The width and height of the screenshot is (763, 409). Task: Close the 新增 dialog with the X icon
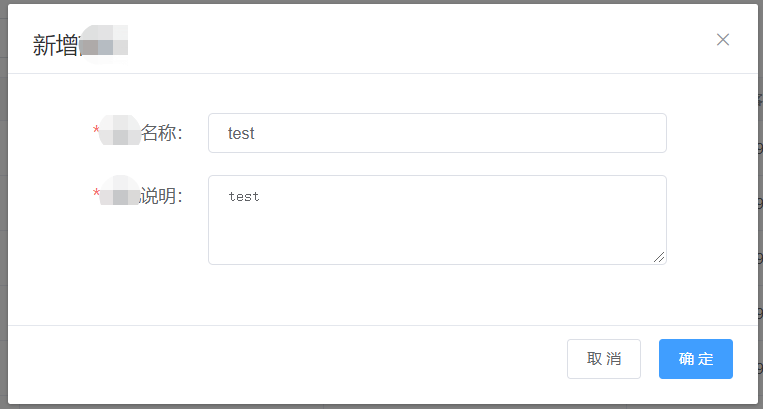pos(723,39)
